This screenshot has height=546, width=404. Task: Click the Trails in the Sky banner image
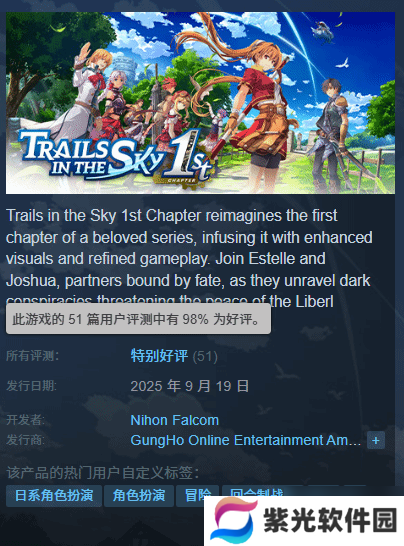tap(200, 103)
